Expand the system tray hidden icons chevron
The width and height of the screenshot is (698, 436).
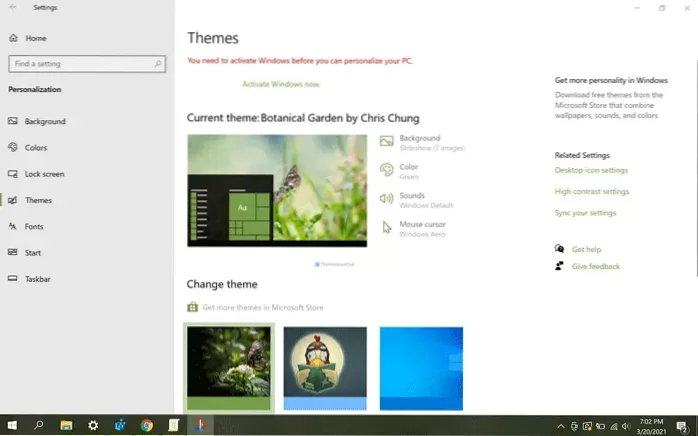[561, 425]
